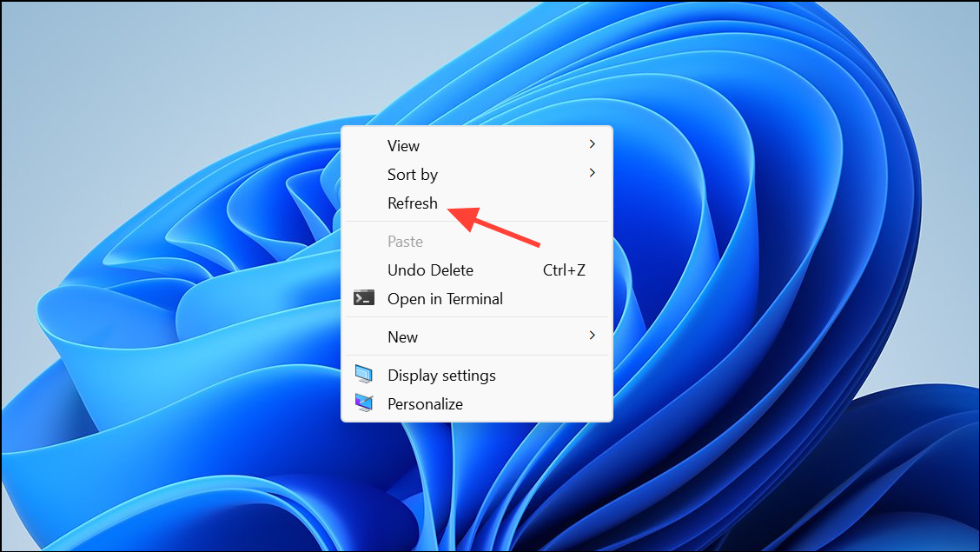Screen dimensions: 980x552
Task: Click the Ctrl+Z shortcut label
Action: click(564, 270)
